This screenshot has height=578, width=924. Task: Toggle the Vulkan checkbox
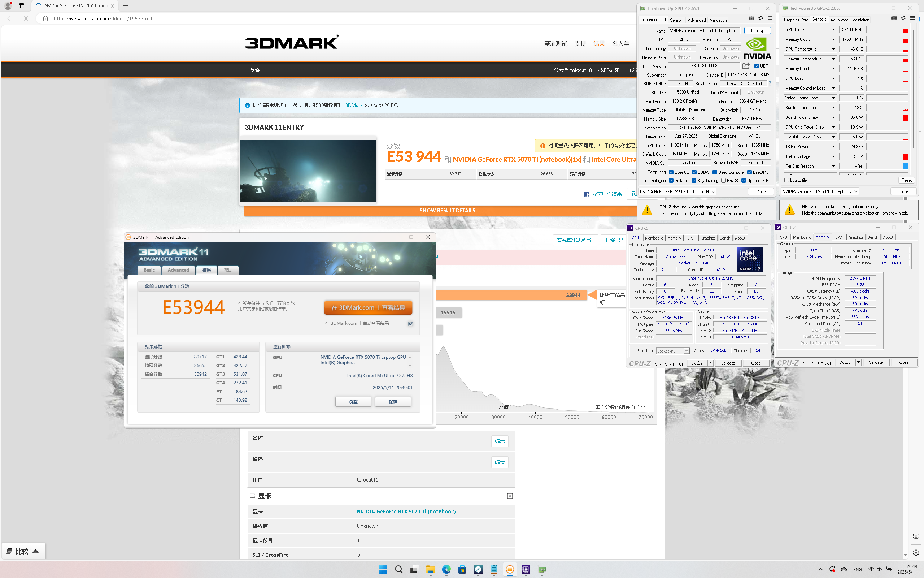[671, 181]
